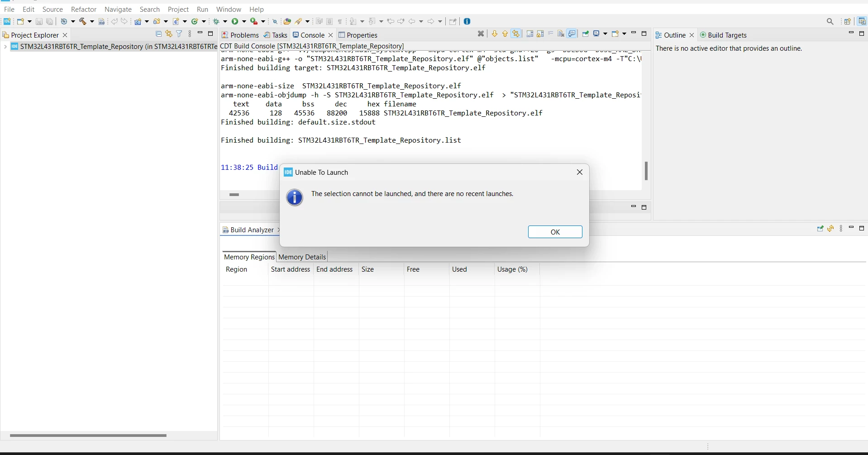
Task: Open the File menu
Action: (9, 9)
